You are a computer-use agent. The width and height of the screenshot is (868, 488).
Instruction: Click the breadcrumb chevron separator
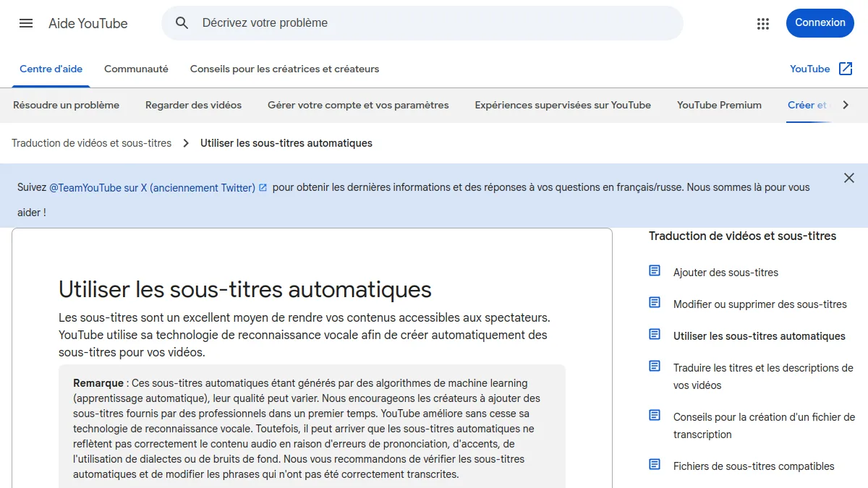point(186,143)
